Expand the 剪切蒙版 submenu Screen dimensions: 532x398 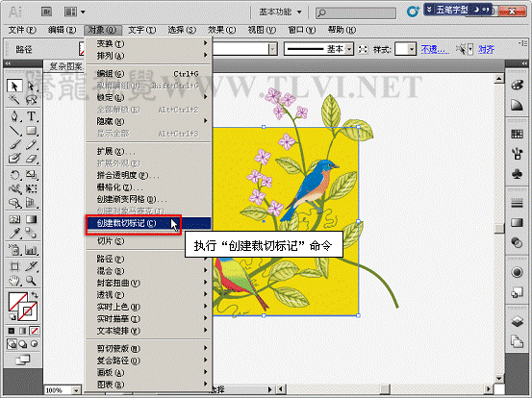click(x=148, y=348)
